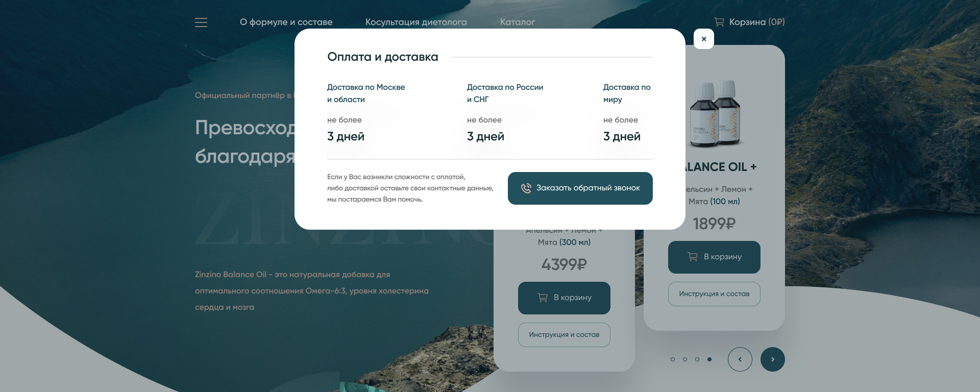Add the 4399₽ product to cart

[x=564, y=298]
